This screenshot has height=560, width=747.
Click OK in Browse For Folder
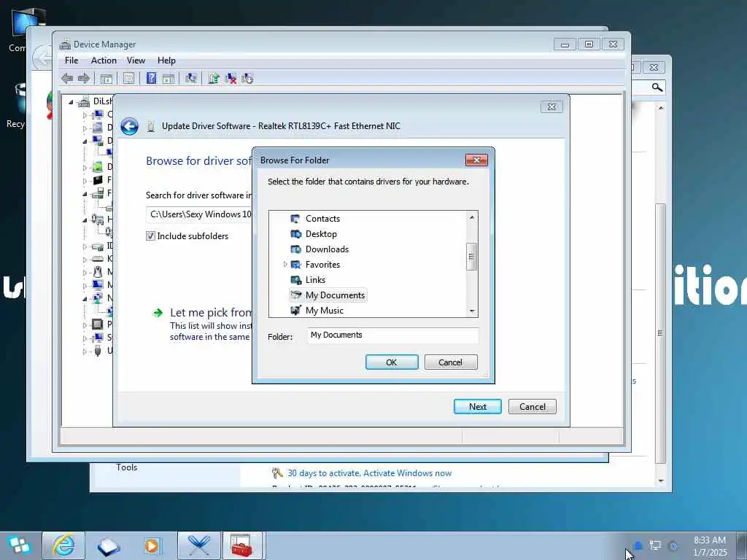coord(392,362)
